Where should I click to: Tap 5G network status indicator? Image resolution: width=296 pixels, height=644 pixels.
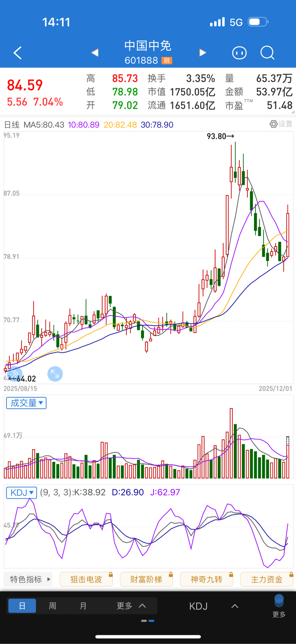pyautogui.click(x=236, y=22)
